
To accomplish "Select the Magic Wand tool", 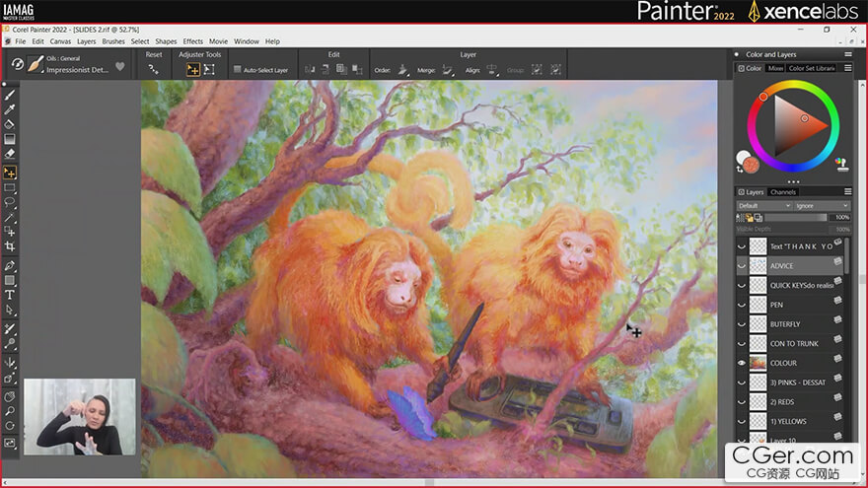I will [10, 217].
